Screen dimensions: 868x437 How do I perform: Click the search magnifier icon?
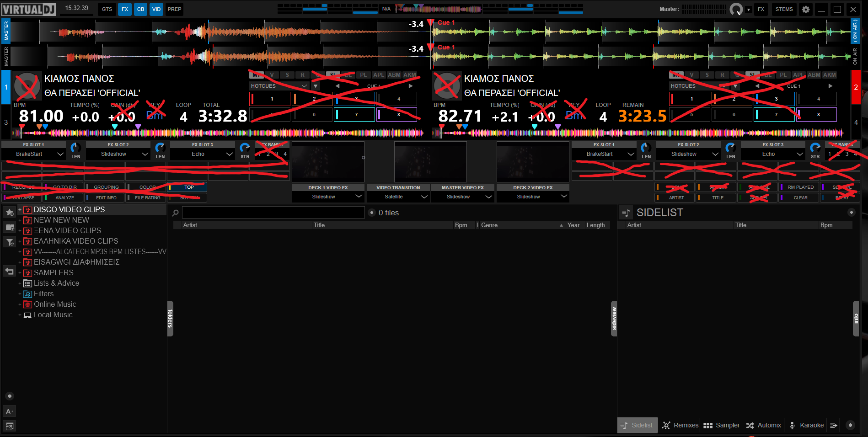[175, 213]
